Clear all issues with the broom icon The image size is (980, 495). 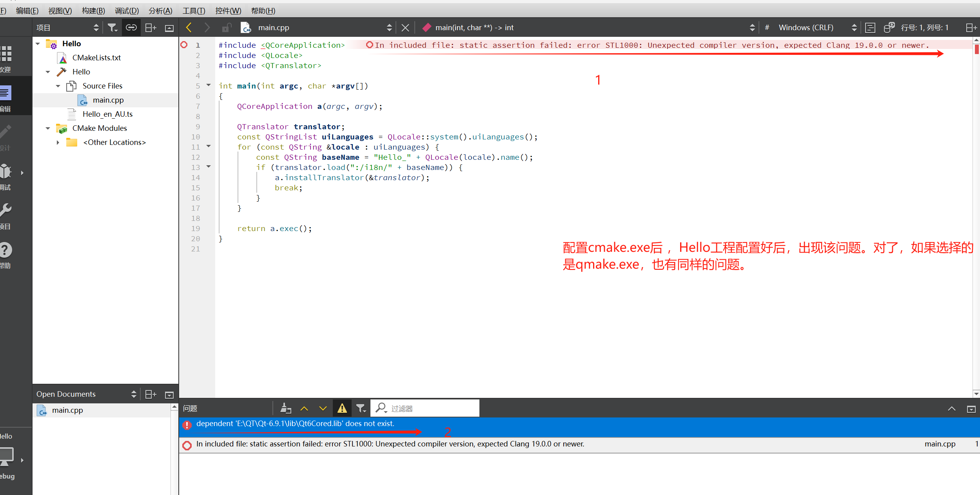click(x=286, y=408)
